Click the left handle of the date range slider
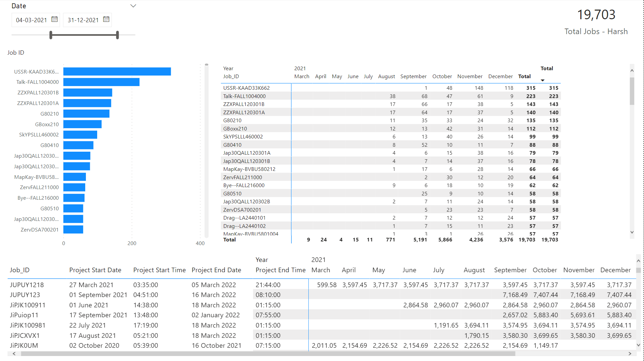Viewport: 644px width, 361px height. [50, 34]
